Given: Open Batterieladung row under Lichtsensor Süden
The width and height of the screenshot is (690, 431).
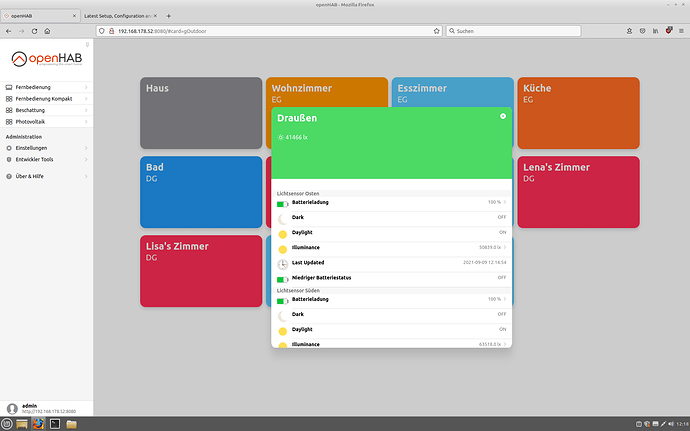Looking at the screenshot, I should coord(392,301).
